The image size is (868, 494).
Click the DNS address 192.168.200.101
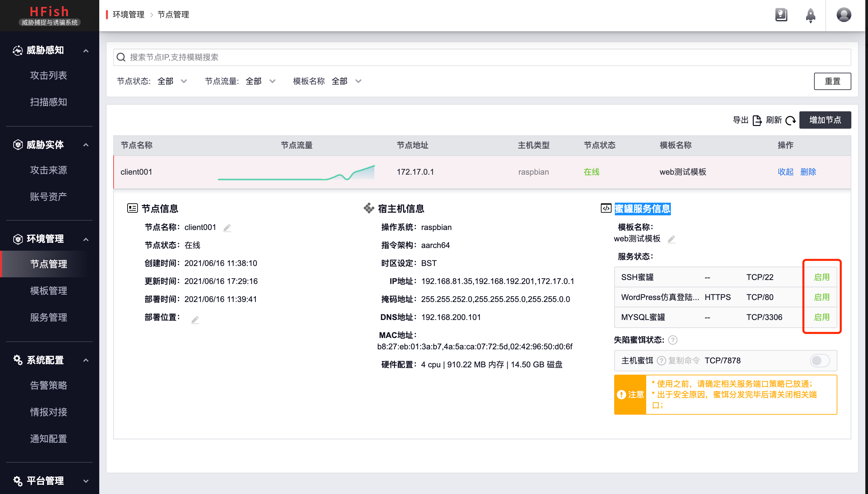coord(451,317)
